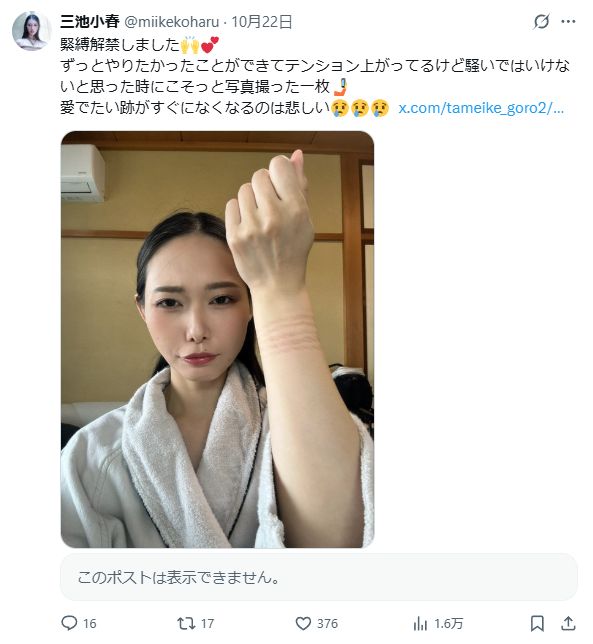Click the 10月22日 post date
The width and height of the screenshot is (593, 644).
tap(262, 22)
